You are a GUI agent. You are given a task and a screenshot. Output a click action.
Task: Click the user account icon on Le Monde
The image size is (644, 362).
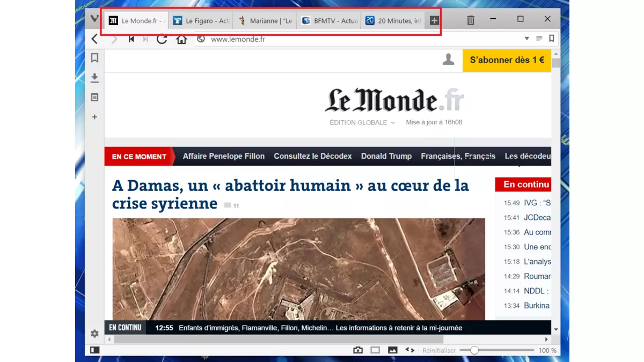[x=448, y=60]
